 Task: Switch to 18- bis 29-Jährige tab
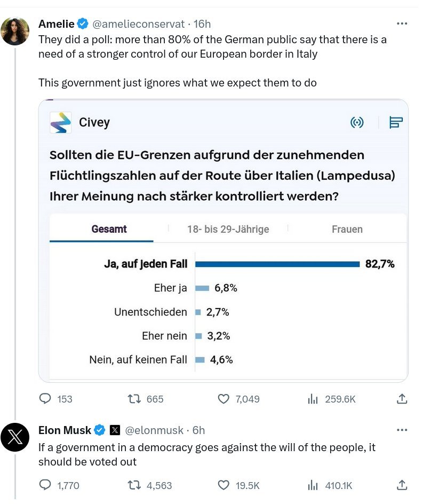point(228,229)
